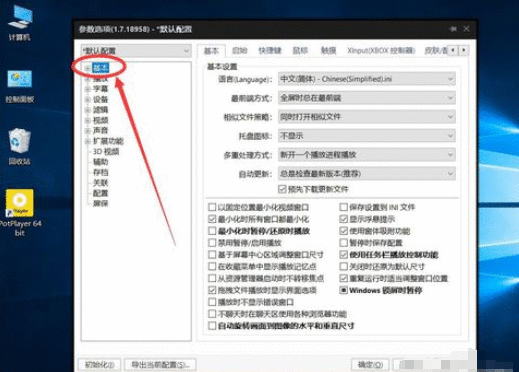Confirm with the 确定(O) button
Image resolution: width=519 pixels, height=372 pixels.
pos(370,365)
